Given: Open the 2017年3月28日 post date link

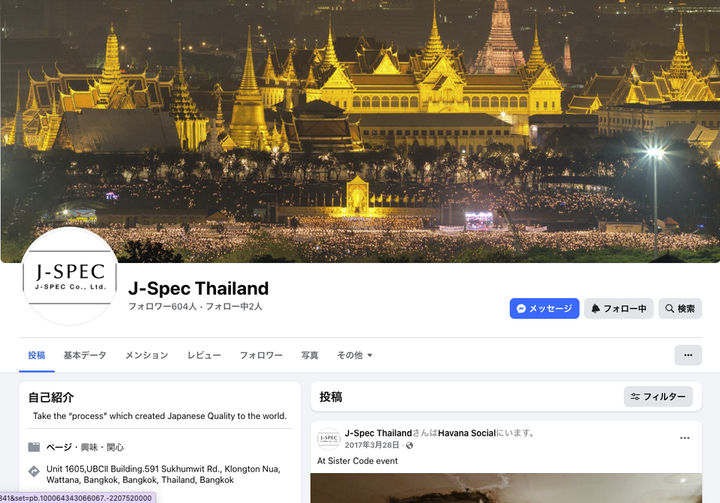Looking at the screenshot, I should (372, 445).
